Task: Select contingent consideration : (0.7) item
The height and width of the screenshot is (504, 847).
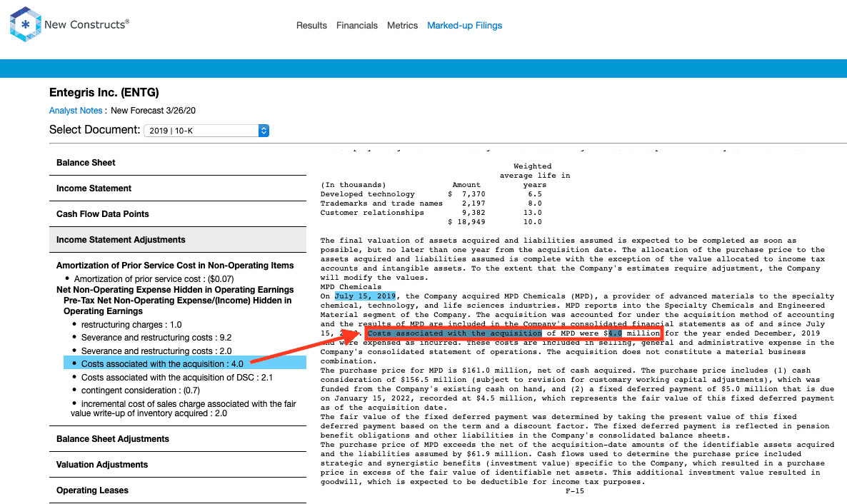Action: click(141, 390)
